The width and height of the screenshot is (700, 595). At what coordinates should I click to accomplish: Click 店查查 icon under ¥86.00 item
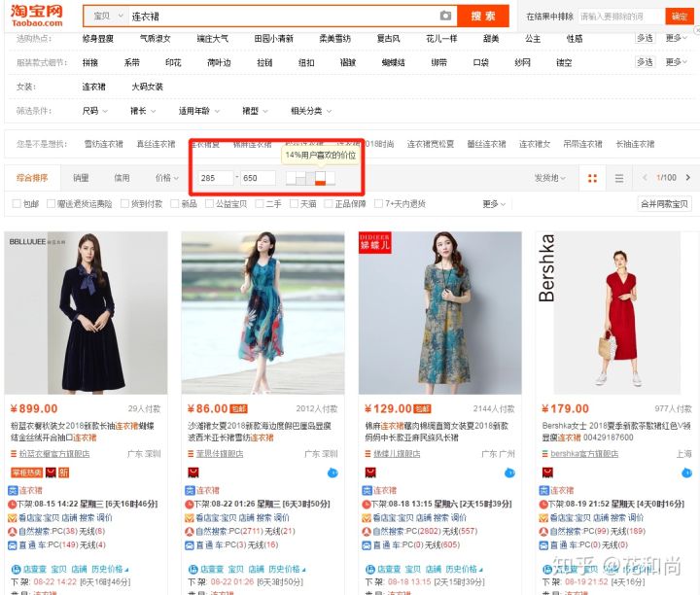(193, 569)
